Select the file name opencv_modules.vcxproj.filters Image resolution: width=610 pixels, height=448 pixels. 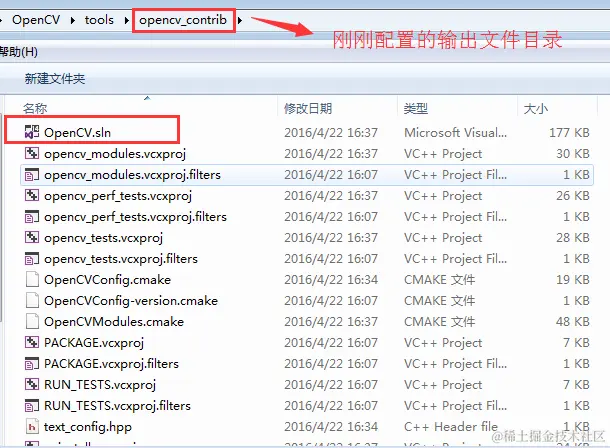point(132,175)
